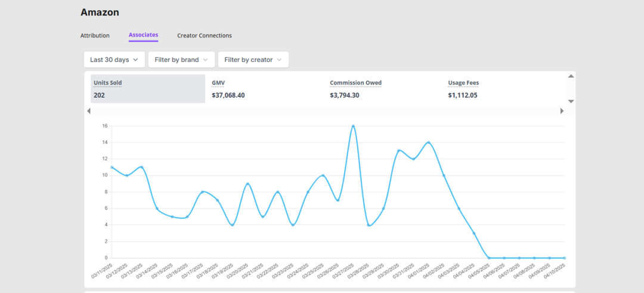This screenshot has height=293, width=644.
Task: Select the Commission Owed metric card
Action: coord(383,89)
